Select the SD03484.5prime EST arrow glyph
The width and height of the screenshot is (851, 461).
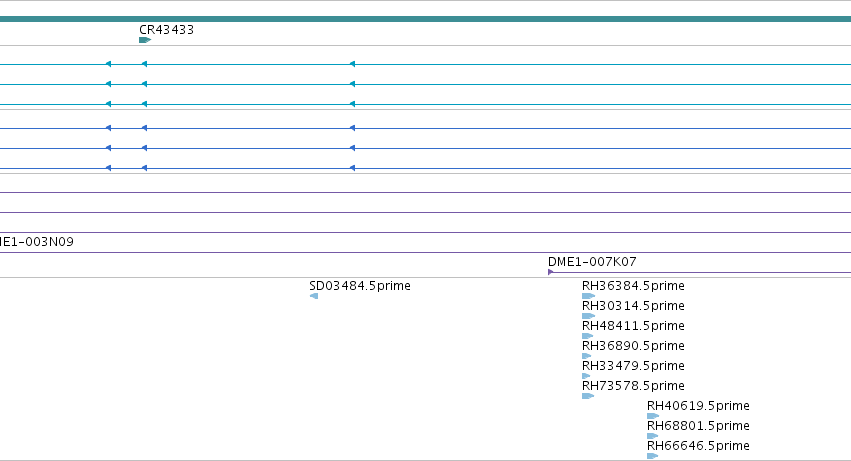pyautogui.click(x=314, y=296)
